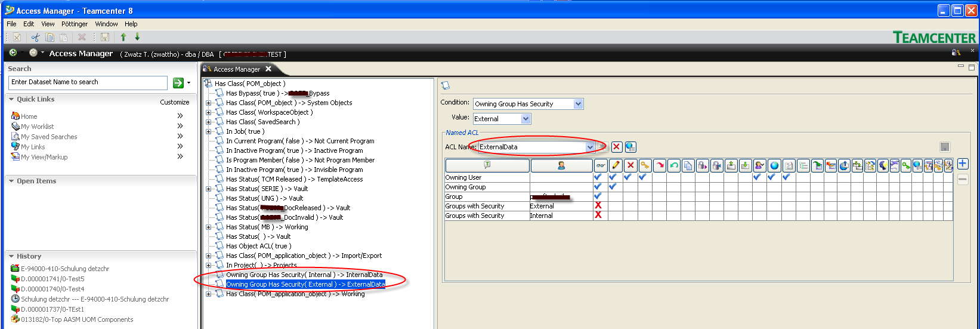Click the Paste clipboard toolbar icon
Screen dimensions: 980x329
coord(63,37)
